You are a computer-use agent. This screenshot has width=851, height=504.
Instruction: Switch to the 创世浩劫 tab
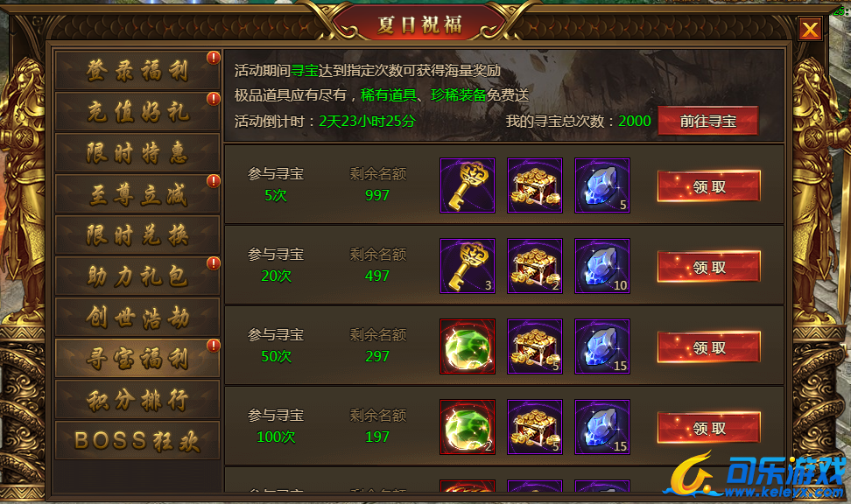point(137,318)
